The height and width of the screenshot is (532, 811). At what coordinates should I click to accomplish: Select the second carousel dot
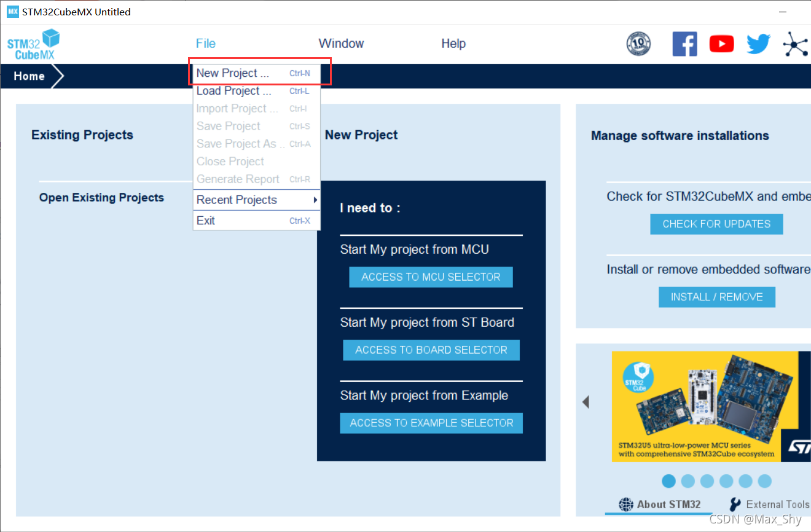click(688, 481)
